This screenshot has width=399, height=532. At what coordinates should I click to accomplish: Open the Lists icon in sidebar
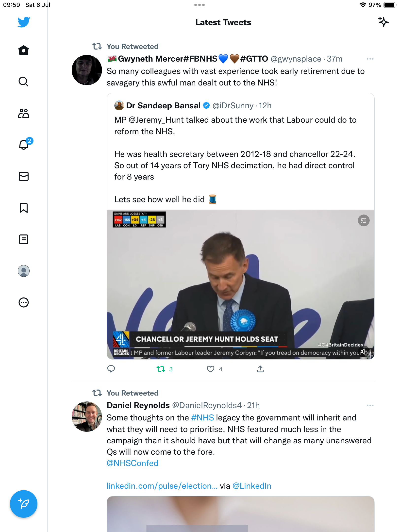(24, 239)
